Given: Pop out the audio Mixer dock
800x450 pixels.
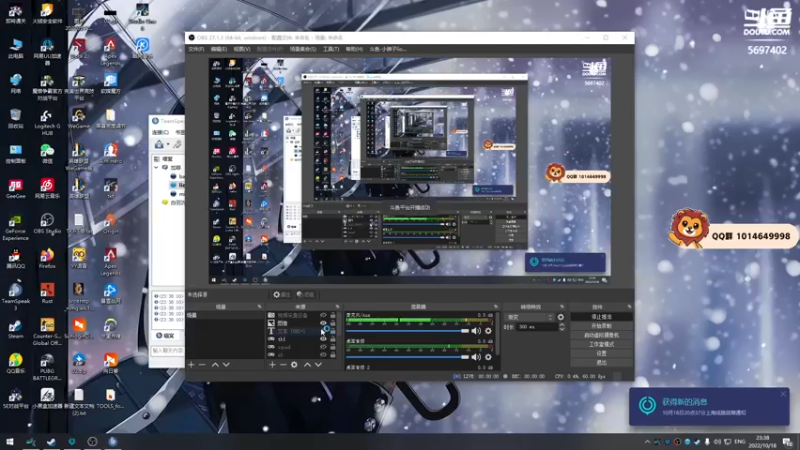Looking at the screenshot, I should [495, 307].
